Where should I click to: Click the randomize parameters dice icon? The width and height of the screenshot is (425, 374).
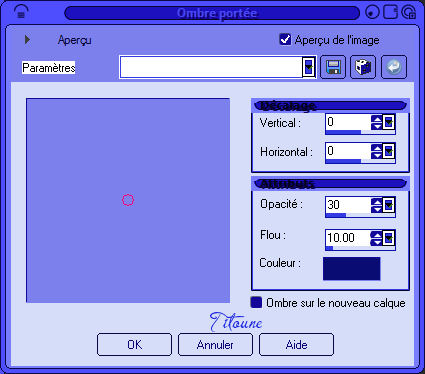pos(363,67)
